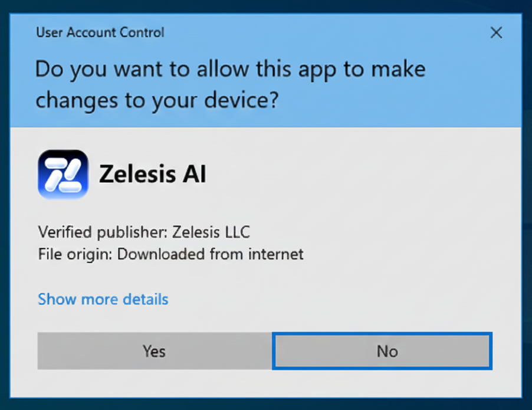Viewport: 532px width, 410px height.
Task: Click the "Downloaded from internet" text
Action: [211, 254]
